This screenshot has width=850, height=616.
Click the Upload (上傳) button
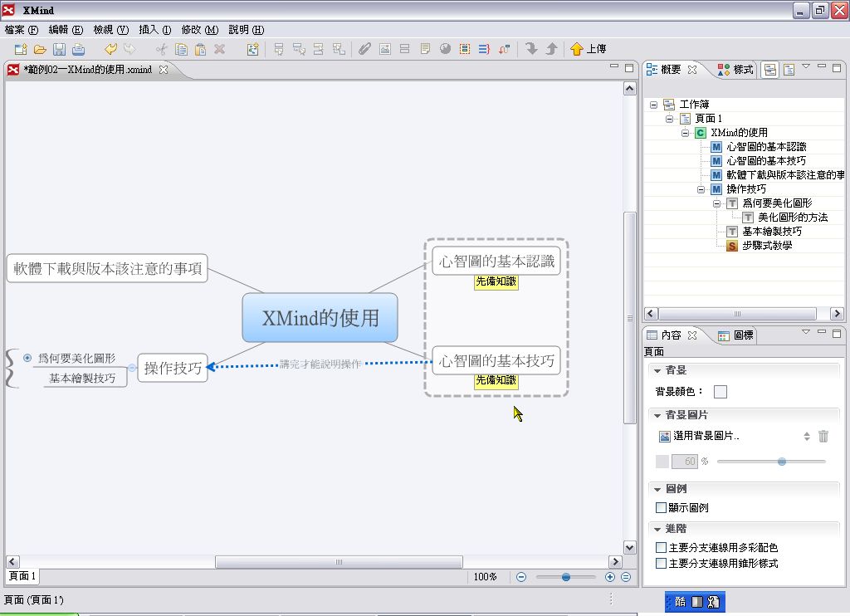(589, 49)
